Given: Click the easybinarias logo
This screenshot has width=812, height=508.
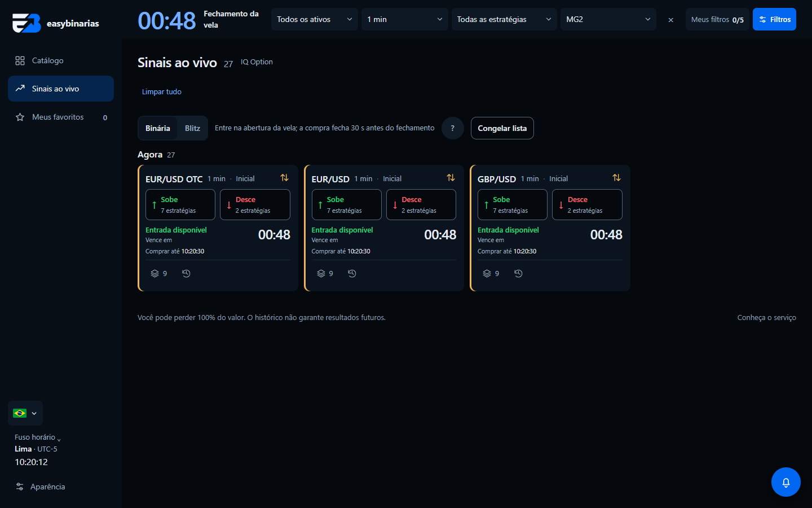Looking at the screenshot, I should [56, 23].
